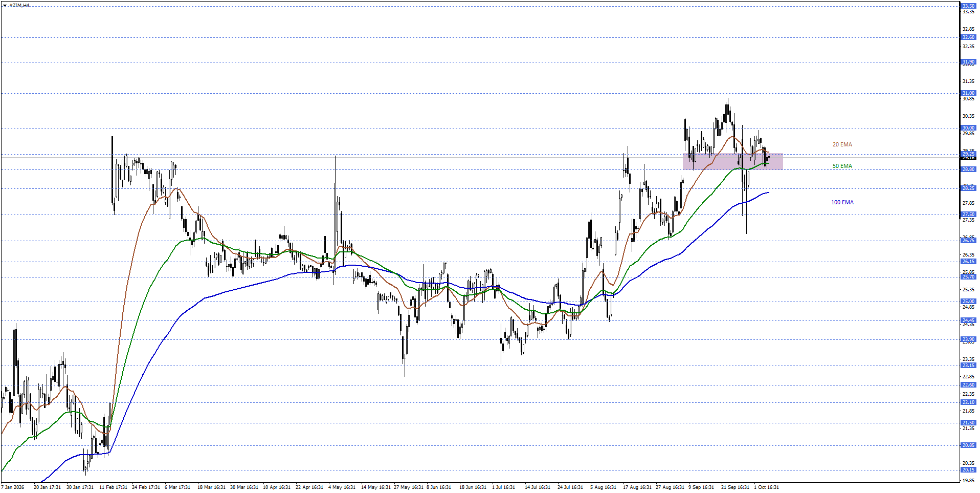Click the 31.00 price level tag
980x493 pixels.
(x=968, y=93)
